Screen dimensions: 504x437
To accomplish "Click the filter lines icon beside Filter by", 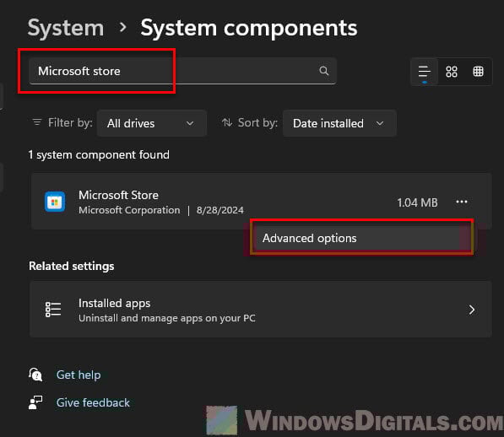I will [37, 122].
